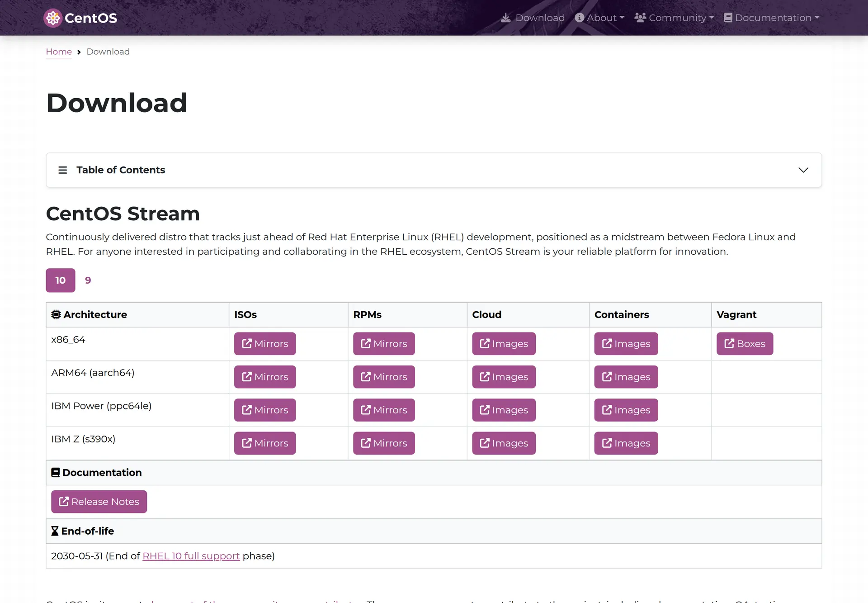Click the Documentation book icon in the table section row

pyautogui.click(x=56, y=472)
